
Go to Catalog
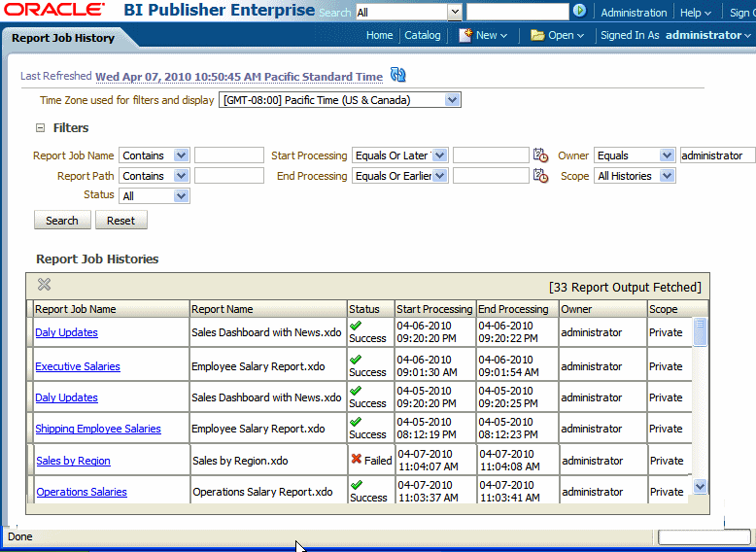pyautogui.click(x=423, y=35)
